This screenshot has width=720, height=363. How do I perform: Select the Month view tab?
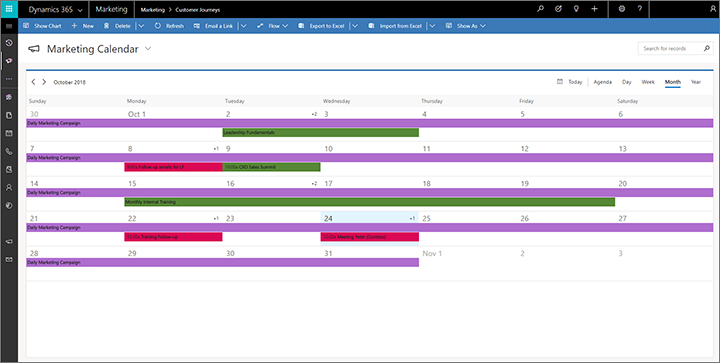tap(673, 82)
